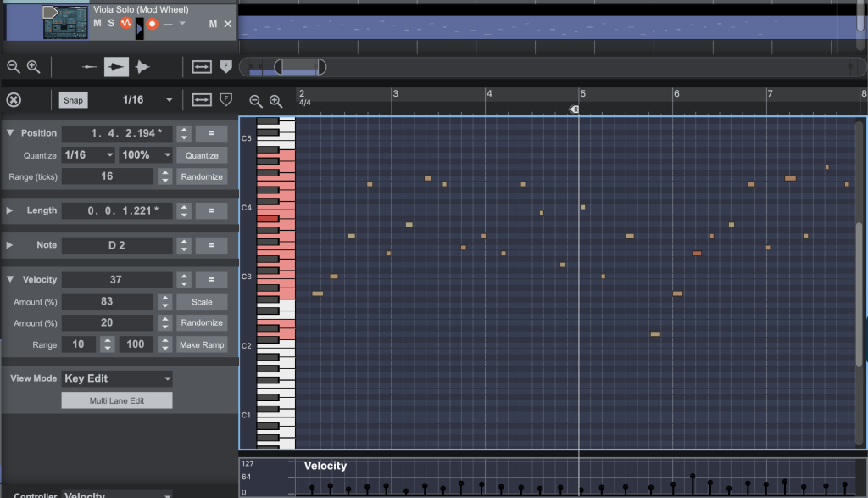Viewport: 868px width, 498px height.
Task: Zoom in the arrangement view
Action: tap(33, 67)
